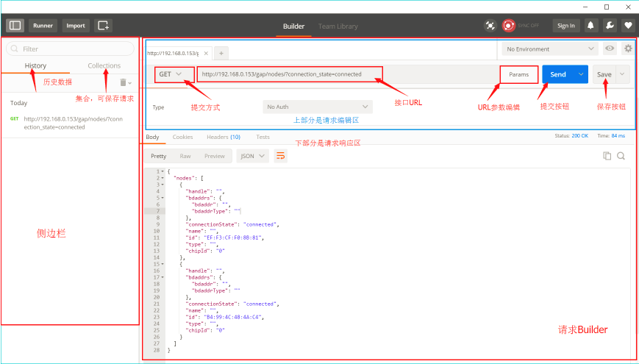This screenshot has height=364, width=639.
Task: Toggle line wrap in response viewer
Action: click(280, 156)
